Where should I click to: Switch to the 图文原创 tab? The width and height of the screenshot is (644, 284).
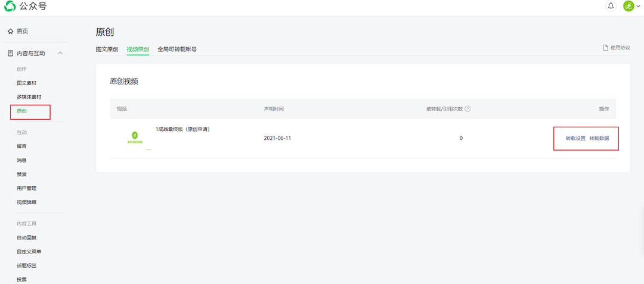point(107,49)
